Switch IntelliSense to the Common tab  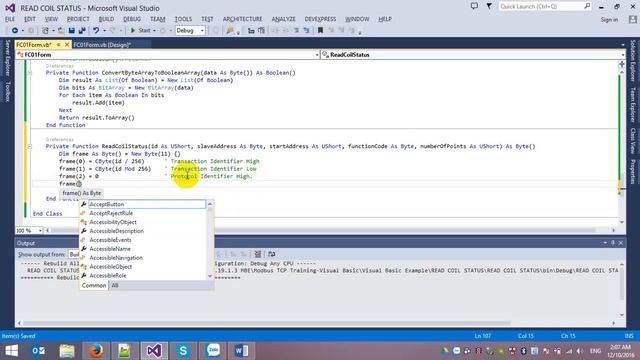pos(94,285)
